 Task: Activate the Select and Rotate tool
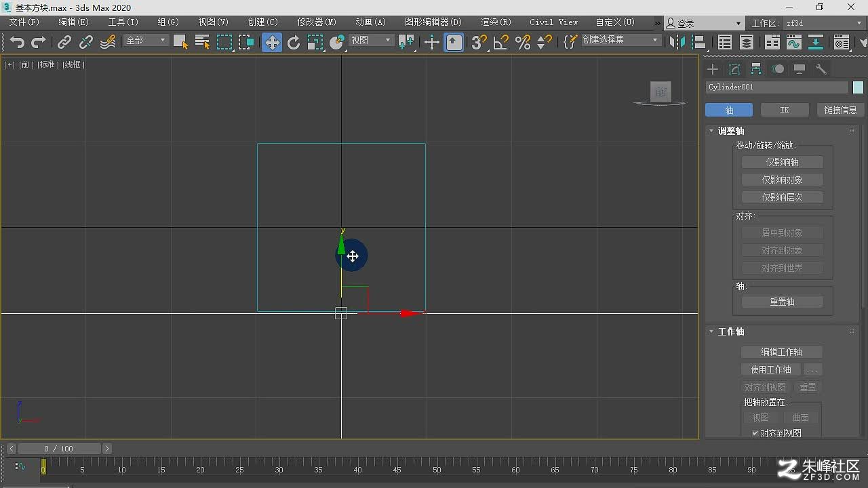(x=294, y=43)
